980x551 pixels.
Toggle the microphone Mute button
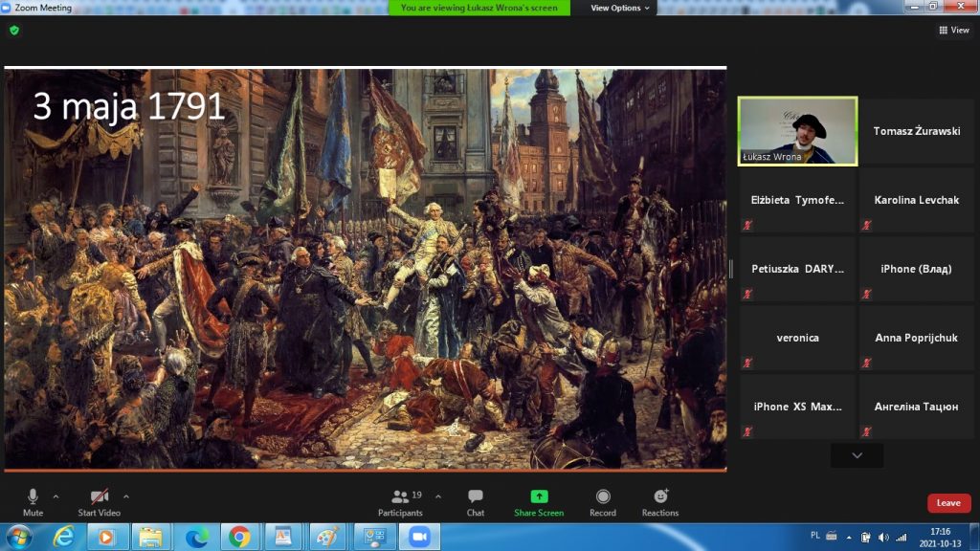(x=33, y=496)
